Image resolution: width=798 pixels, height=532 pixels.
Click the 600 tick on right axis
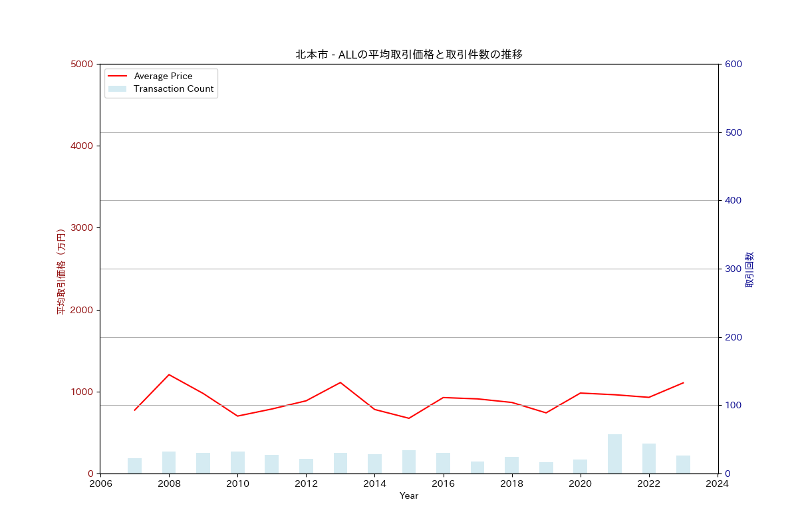pos(733,65)
